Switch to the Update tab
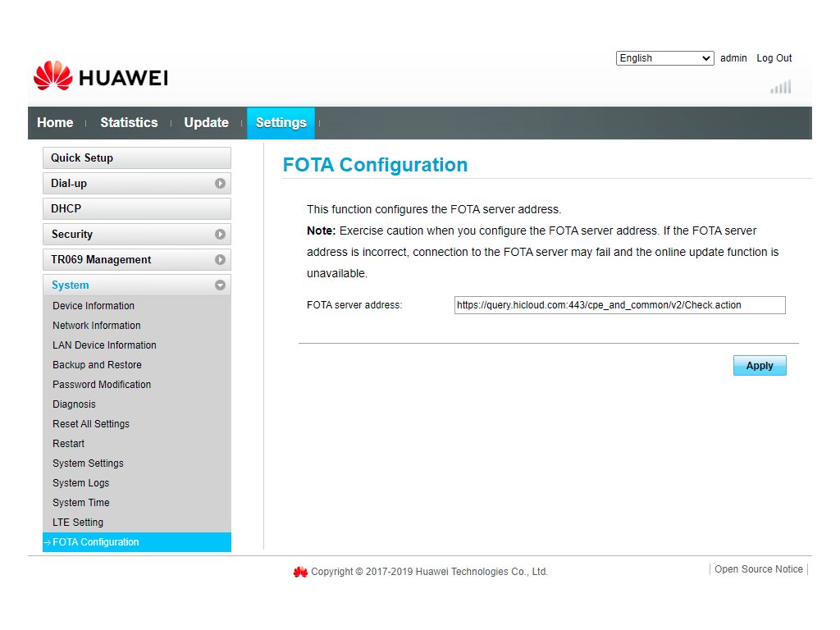The height and width of the screenshot is (630, 840). 206,123
